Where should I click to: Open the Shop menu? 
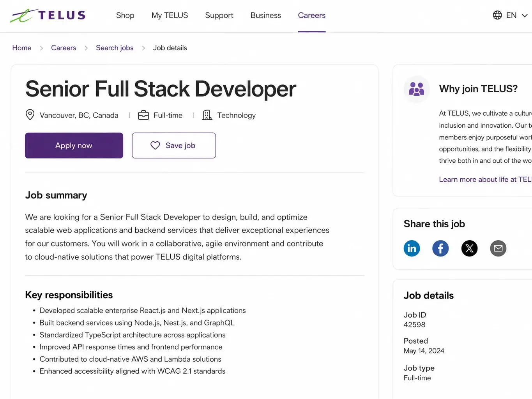pos(125,15)
